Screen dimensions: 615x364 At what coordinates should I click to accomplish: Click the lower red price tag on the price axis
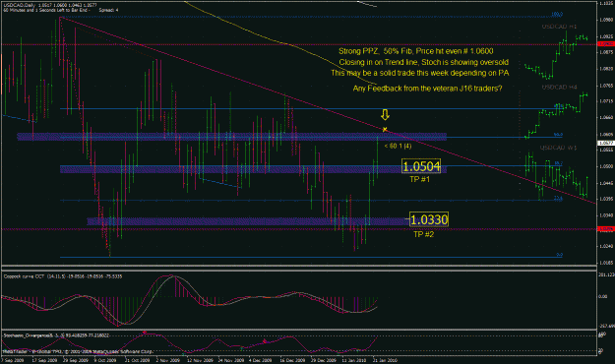point(606,228)
